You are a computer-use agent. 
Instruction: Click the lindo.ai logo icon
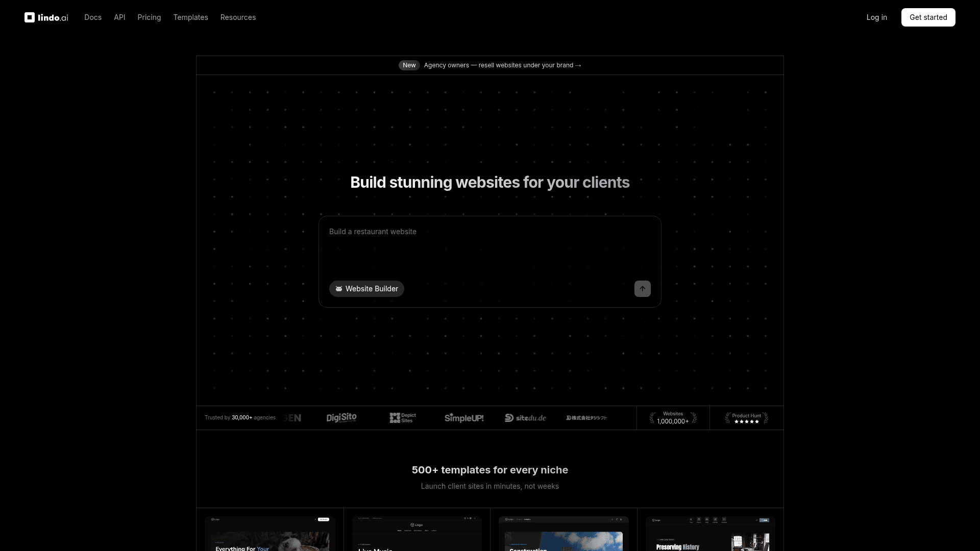[30, 17]
